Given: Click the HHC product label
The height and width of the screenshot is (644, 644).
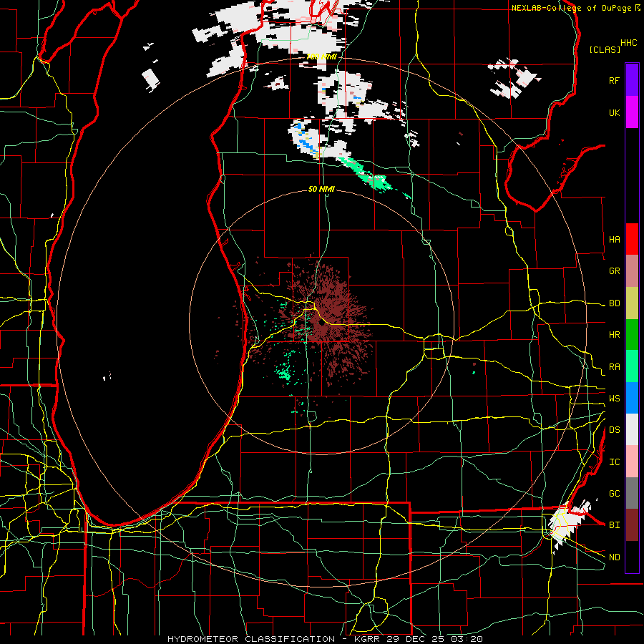Looking at the screenshot, I should (x=628, y=43).
